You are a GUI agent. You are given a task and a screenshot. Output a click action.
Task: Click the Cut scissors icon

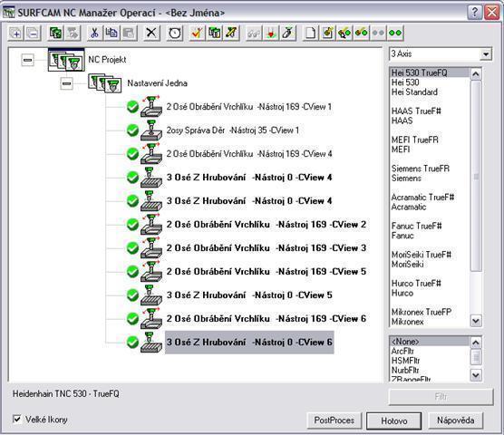tap(94, 33)
